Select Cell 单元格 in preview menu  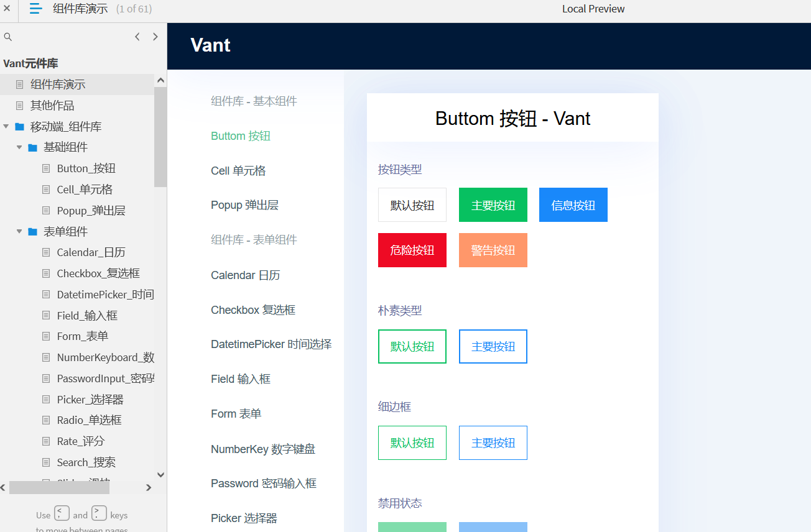238,171
